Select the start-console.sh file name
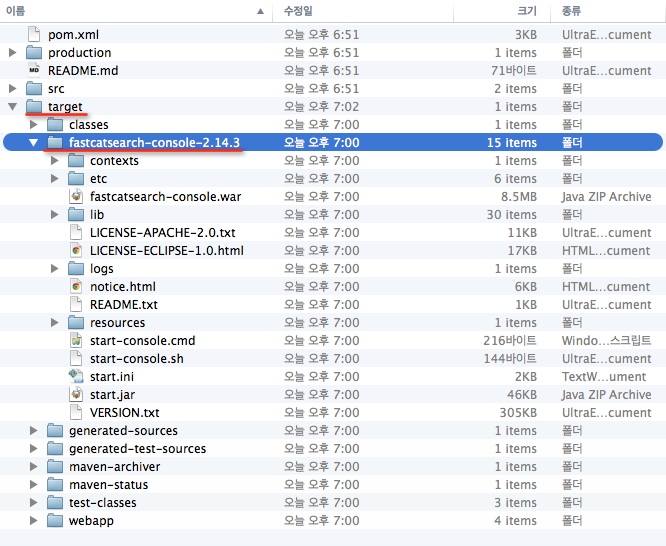The height and width of the screenshot is (546, 666). tap(137, 359)
